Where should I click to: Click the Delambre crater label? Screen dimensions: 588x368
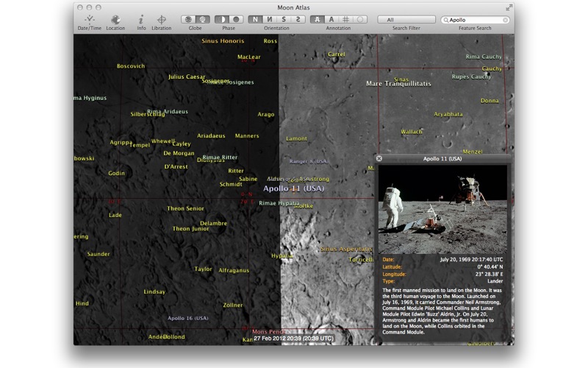point(213,224)
